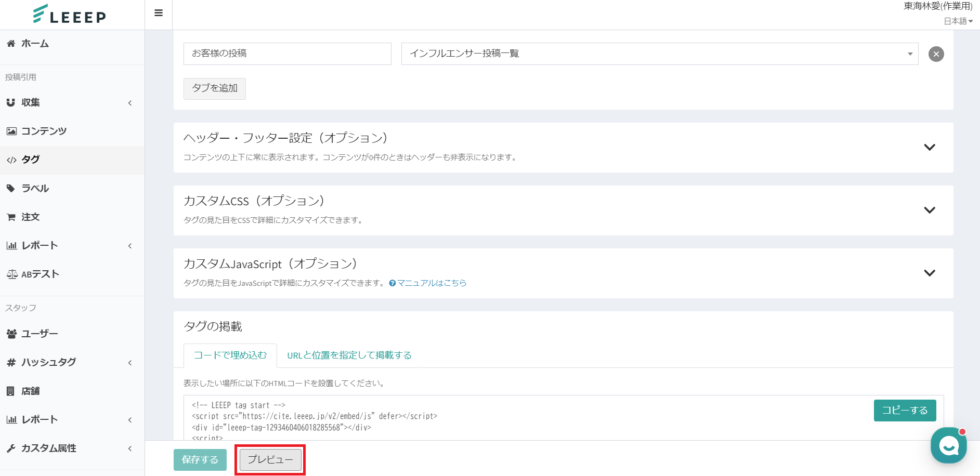Switch to the URLと位置を指定して掲載する tab
Image resolution: width=980 pixels, height=476 pixels.
(x=349, y=355)
